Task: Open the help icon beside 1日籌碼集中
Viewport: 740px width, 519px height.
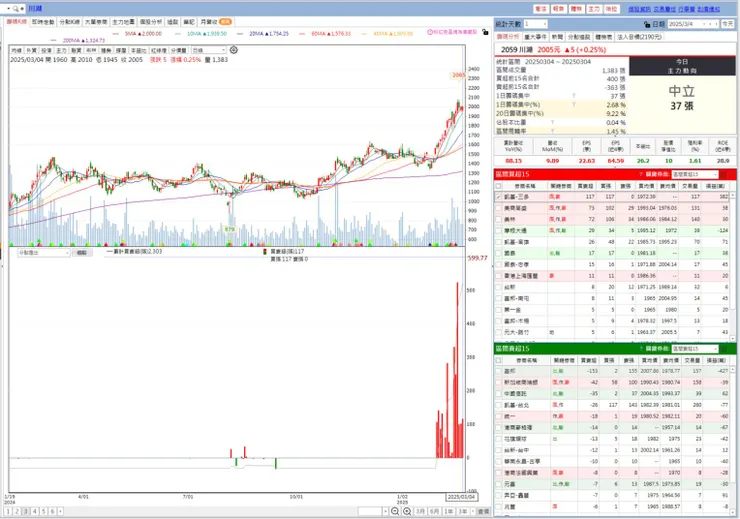Action: click(x=574, y=96)
